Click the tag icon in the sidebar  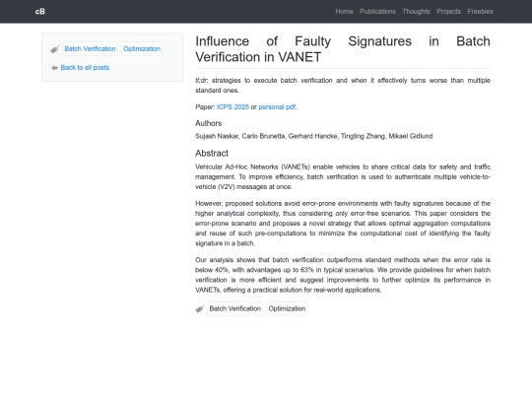[54, 49]
